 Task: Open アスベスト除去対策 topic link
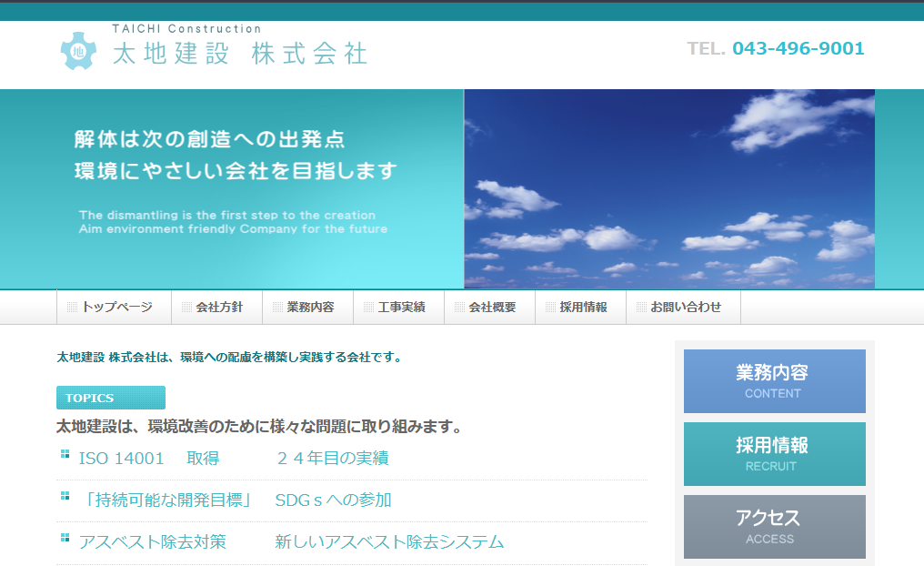pos(153,541)
